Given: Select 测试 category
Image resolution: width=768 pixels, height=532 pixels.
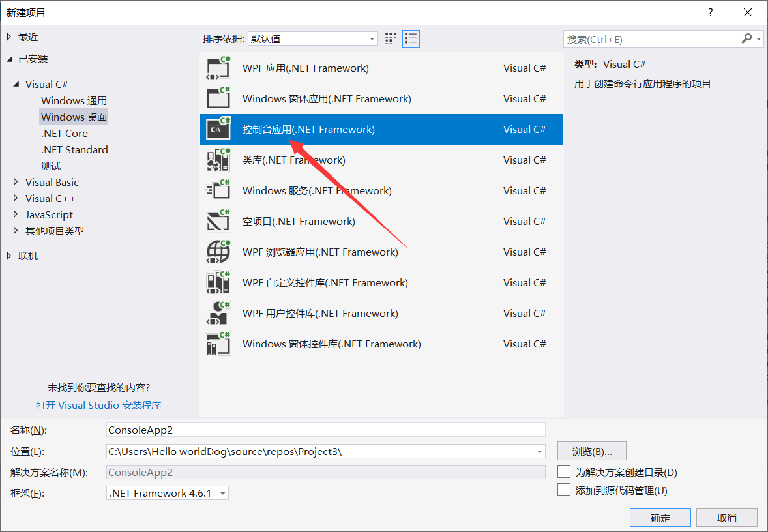Looking at the screenshot, I should 51,166.
